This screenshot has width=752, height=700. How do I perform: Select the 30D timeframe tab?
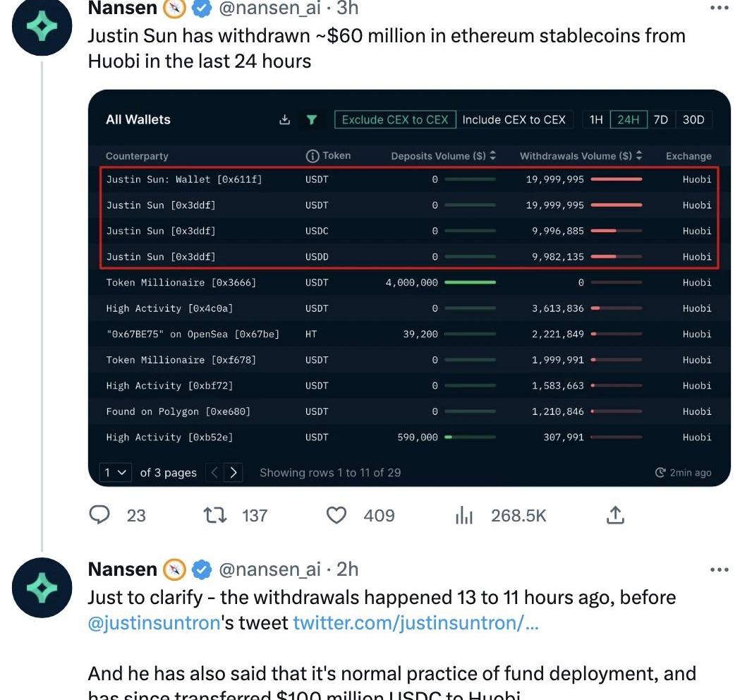coord(693,119)
